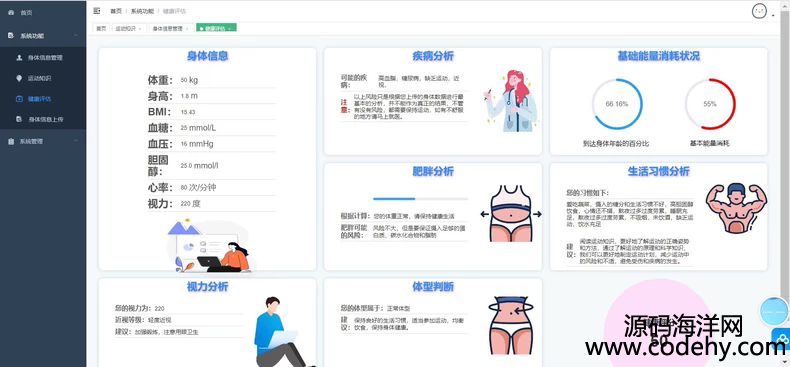The height and width of the screenshot is (367, 790).
Task: Click the 肥胖分析 blue progress bar
Action: 420,199
